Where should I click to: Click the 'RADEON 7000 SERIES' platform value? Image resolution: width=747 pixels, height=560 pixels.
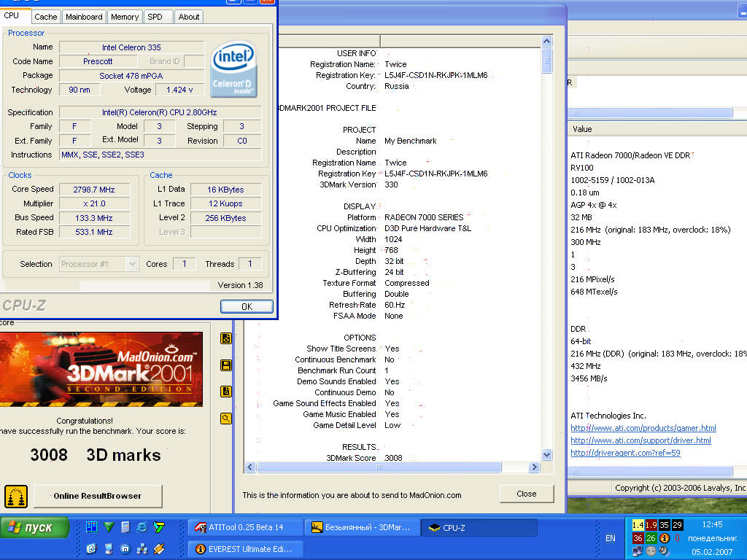(424, 217)
